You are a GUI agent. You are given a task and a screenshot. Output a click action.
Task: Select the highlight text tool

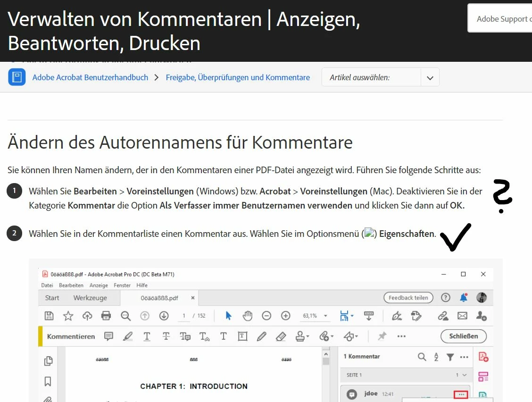[x=127, y=336]
